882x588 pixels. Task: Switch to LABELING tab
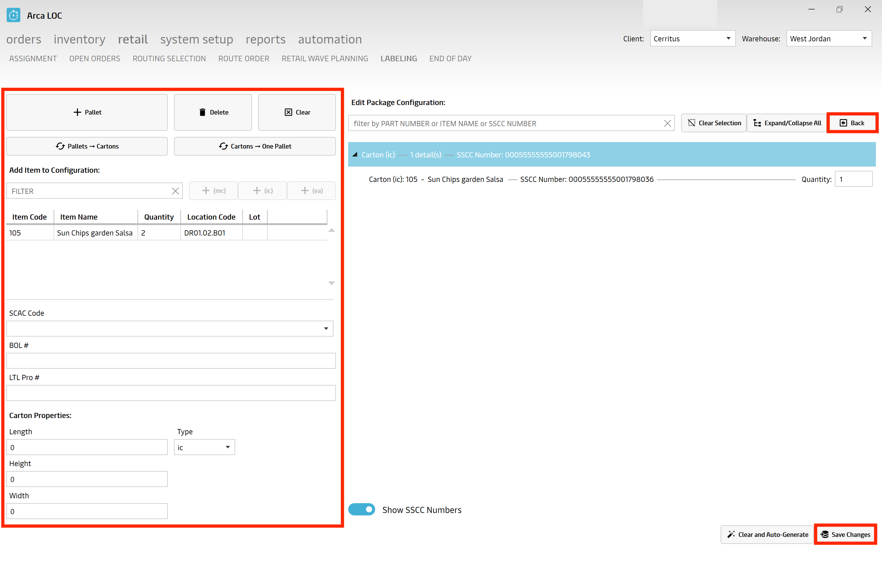tap(399, 58)
